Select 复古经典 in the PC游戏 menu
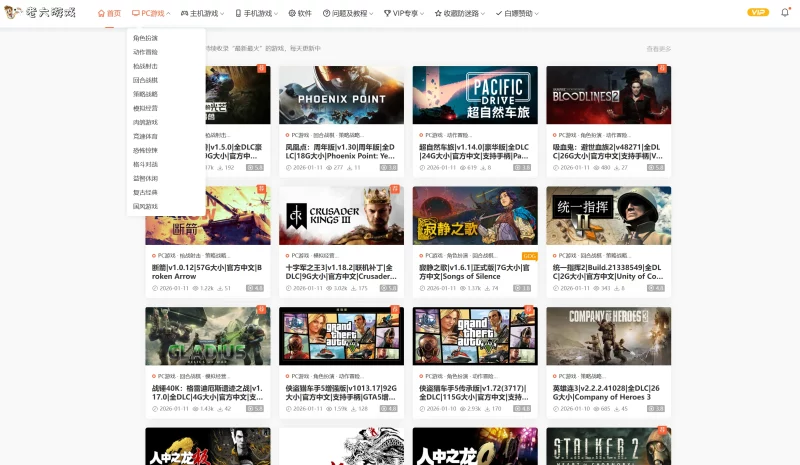 click(x=145, y=192)
